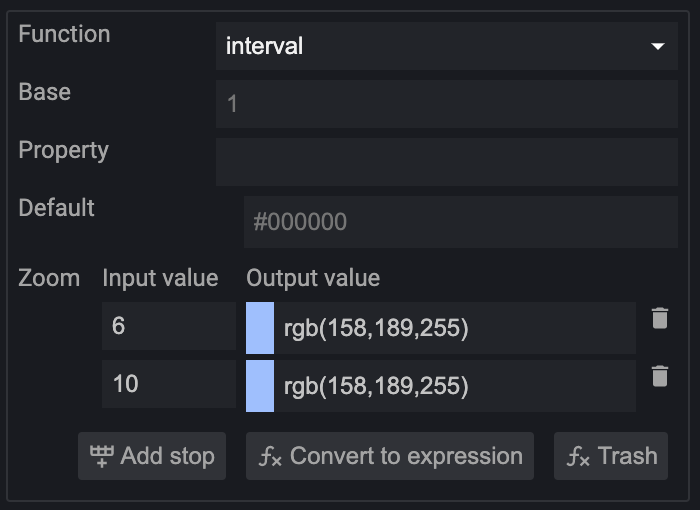Edit zoom input value 10
Screen dimensions: 700x510
point(168,385)
